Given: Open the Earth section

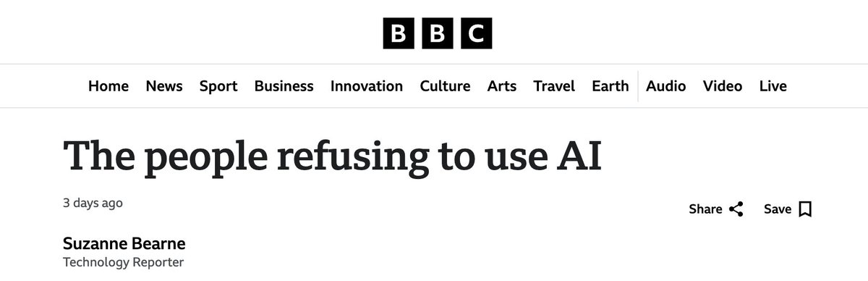Looking at the screenshot, I should click(x=610, y=86).
